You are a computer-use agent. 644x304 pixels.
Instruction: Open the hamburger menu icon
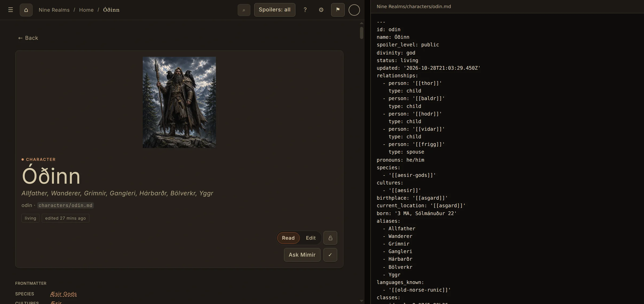tap(10, 10)
